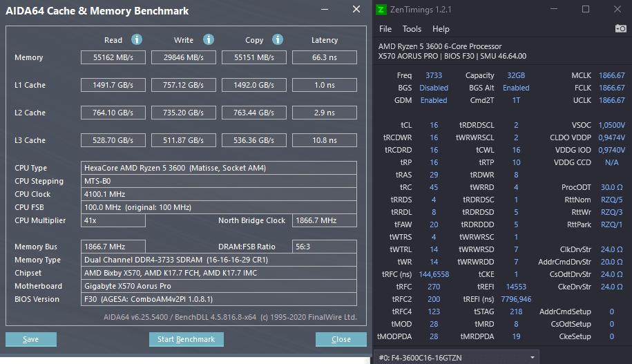Click Capacity value 32GB in ZenTimings

(516, 75)
